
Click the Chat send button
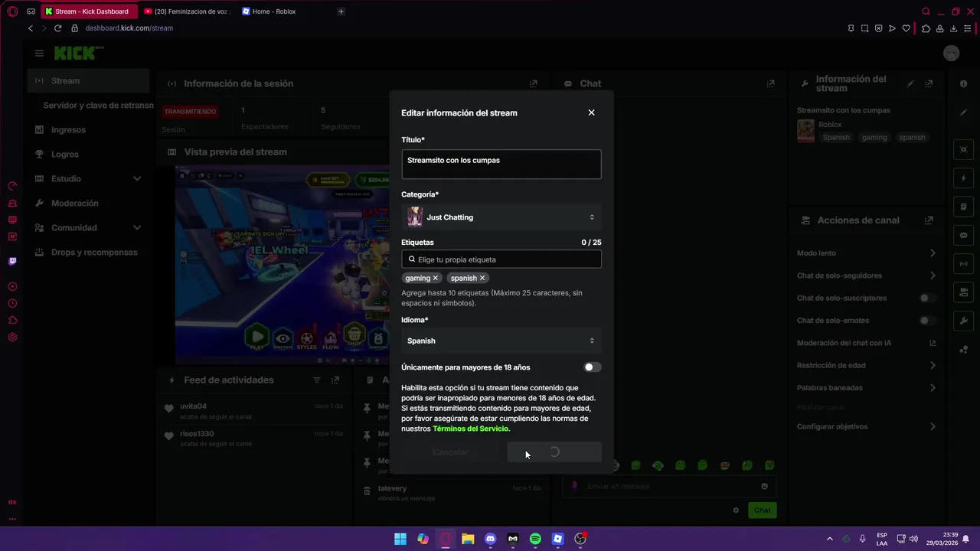coord(763,510)
